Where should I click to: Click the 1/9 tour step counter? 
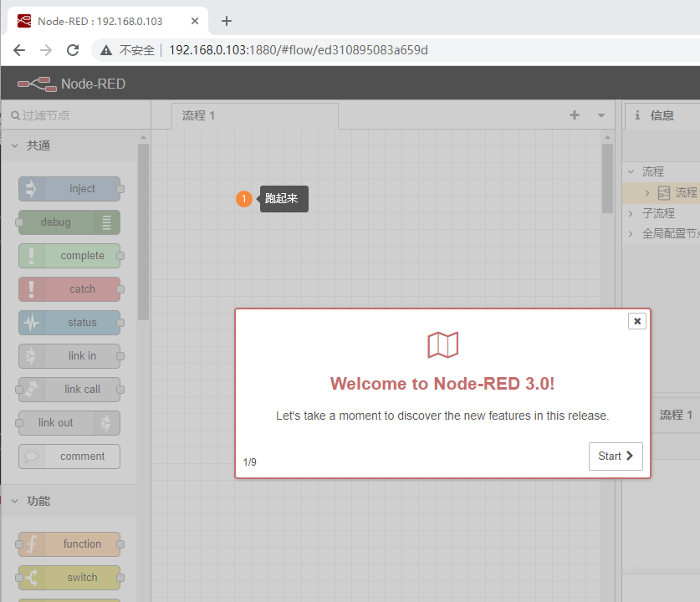pyautogui.click(x=249, y=462)
